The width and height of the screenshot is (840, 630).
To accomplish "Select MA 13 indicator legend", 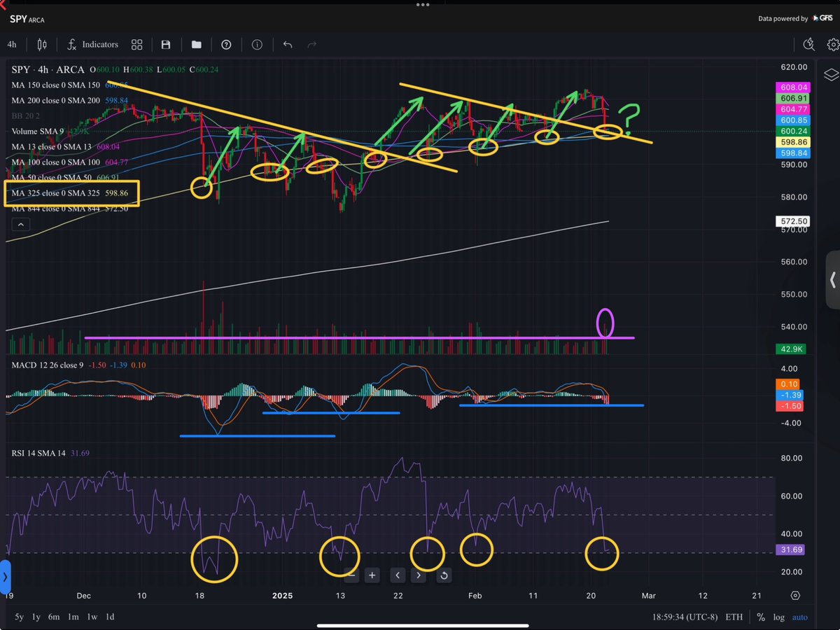I will tap(64, 147).
